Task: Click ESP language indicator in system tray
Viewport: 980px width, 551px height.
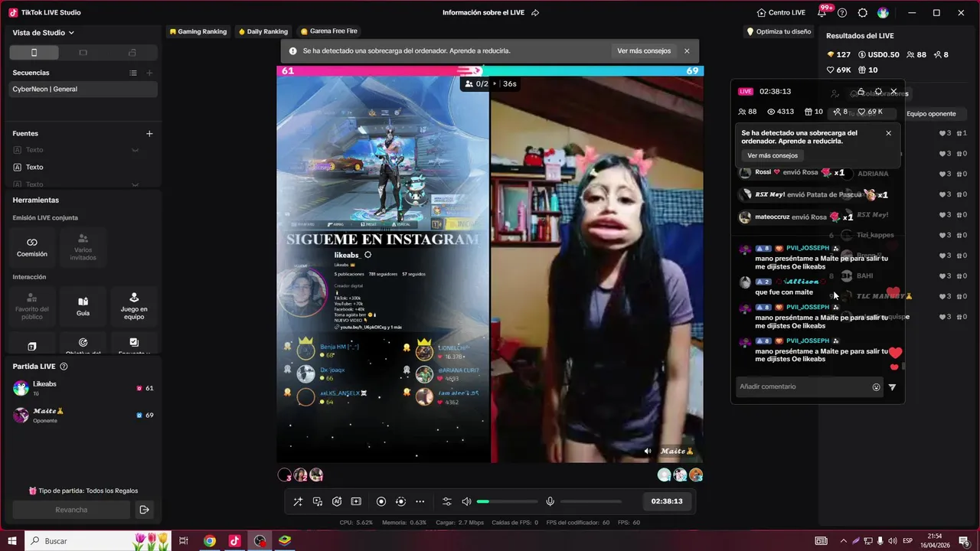Action: 907,541
